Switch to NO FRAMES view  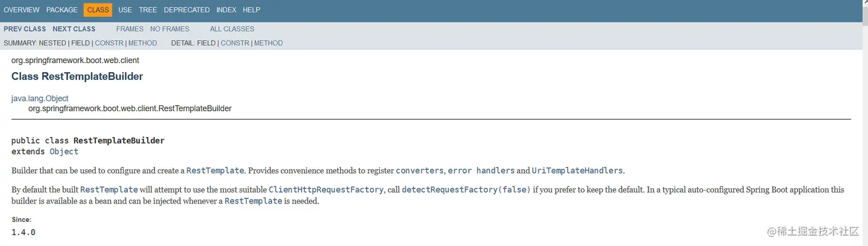(x=170, y=29)
